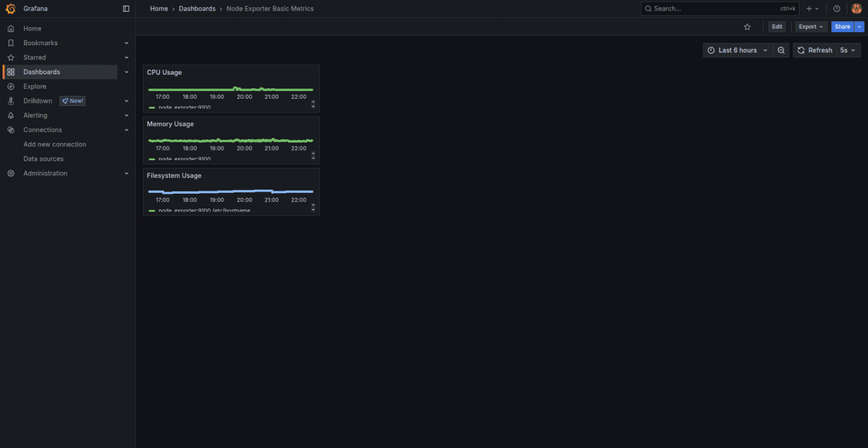Open the Export dropdown menu
Screen dimensions: 868x448
[x=810, y=27]
